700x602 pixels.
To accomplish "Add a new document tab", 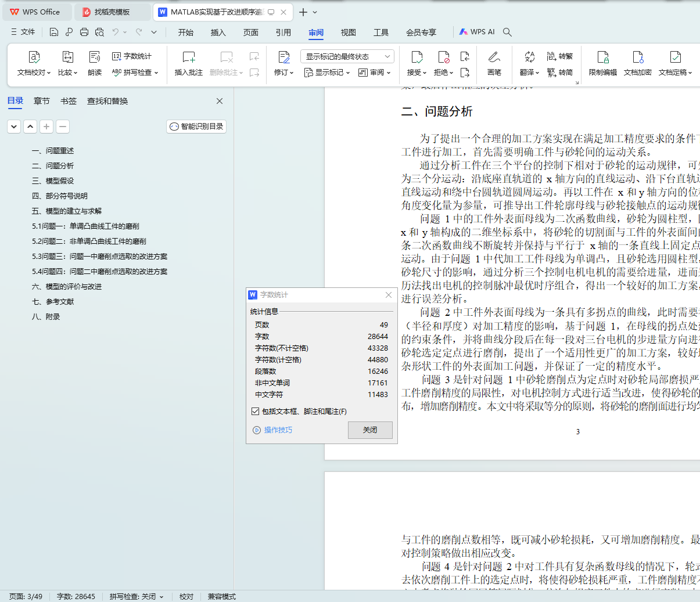I will [303, 12].
